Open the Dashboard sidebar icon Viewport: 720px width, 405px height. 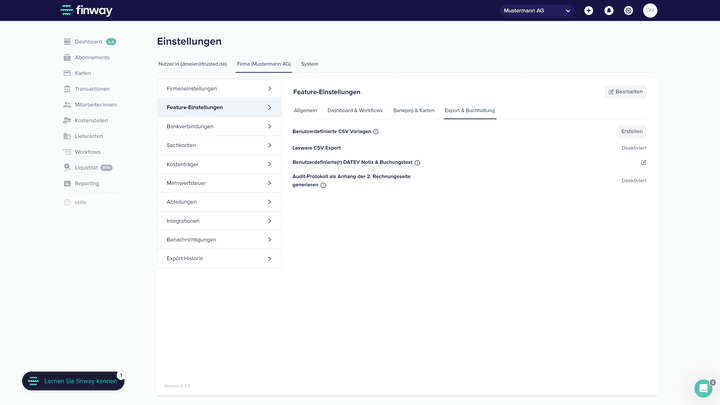(x=67, y=42)
